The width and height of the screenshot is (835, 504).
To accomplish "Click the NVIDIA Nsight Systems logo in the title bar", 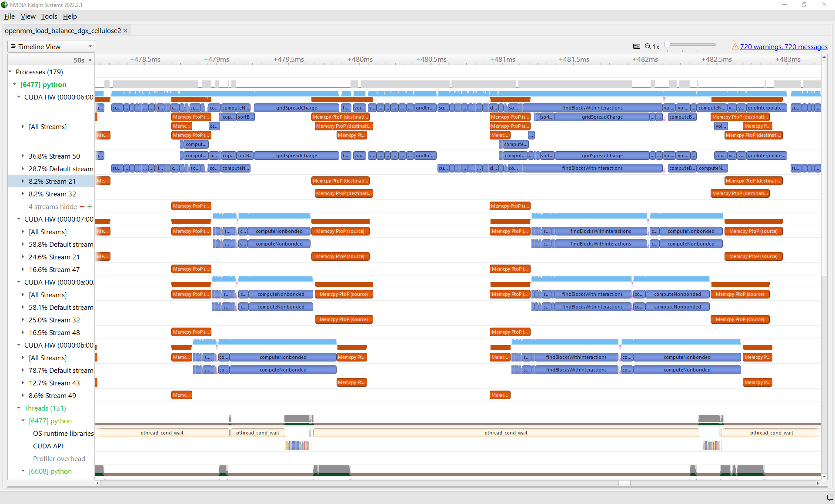I will (4, 5).
